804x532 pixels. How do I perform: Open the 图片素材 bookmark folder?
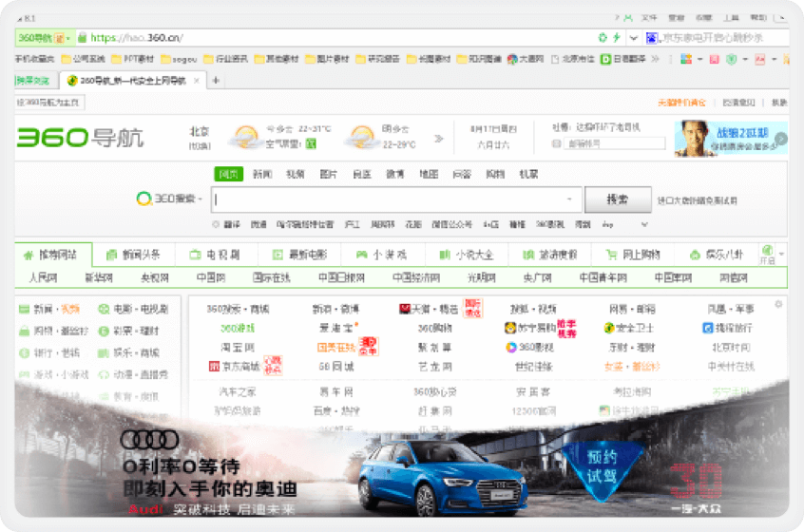pos(327,60)
